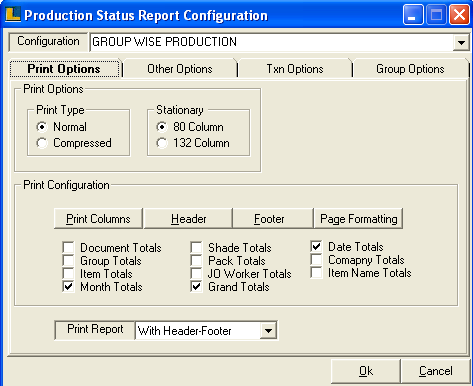Switch to the Other Options tab
The image size is (473, 386).
[180, 69]
